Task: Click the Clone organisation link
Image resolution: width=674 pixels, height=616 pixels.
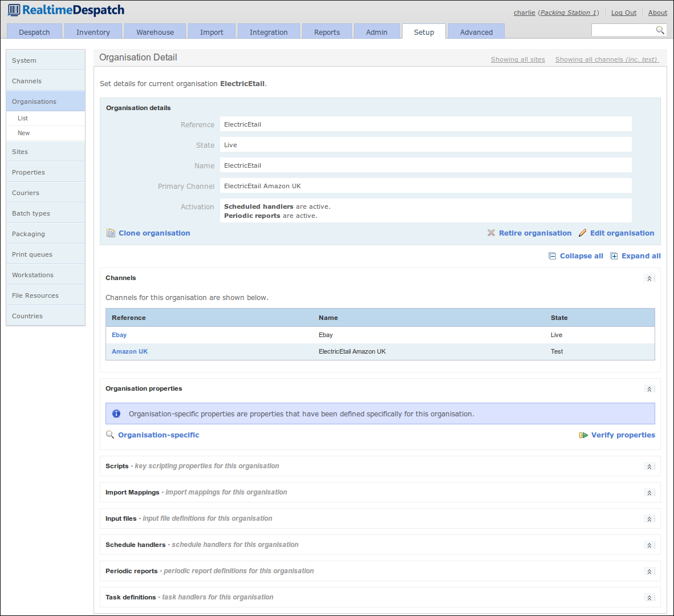Action: click(x=155, y=233)
